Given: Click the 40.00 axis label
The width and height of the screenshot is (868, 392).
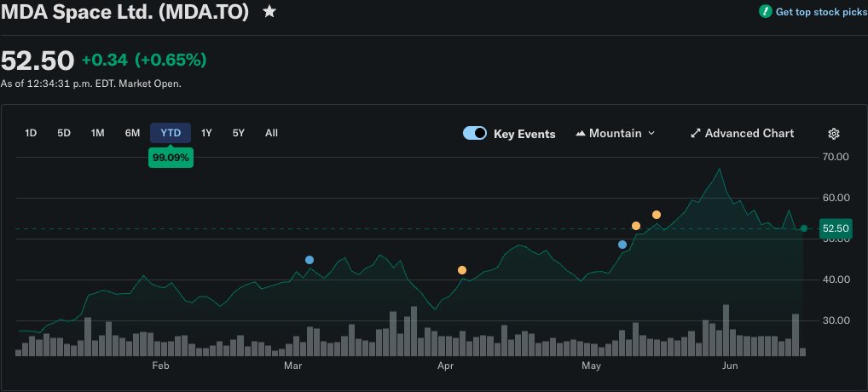Looking at the screenshot, I should (836, 280).
